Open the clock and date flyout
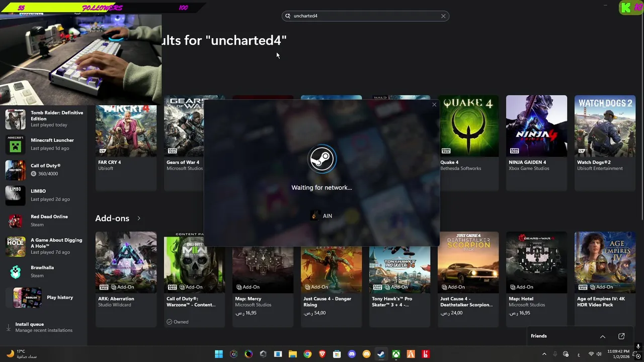The width and height of the screenshot is (644, 362). [618, 354]
